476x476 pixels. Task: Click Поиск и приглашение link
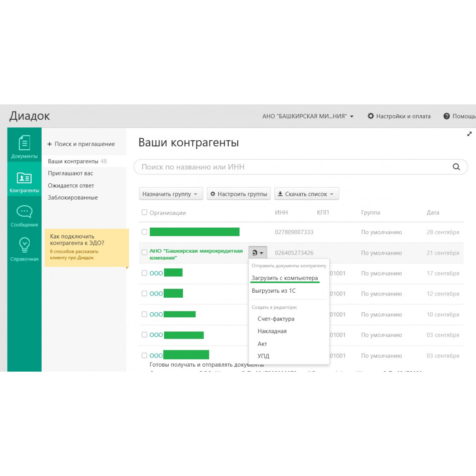81,144
